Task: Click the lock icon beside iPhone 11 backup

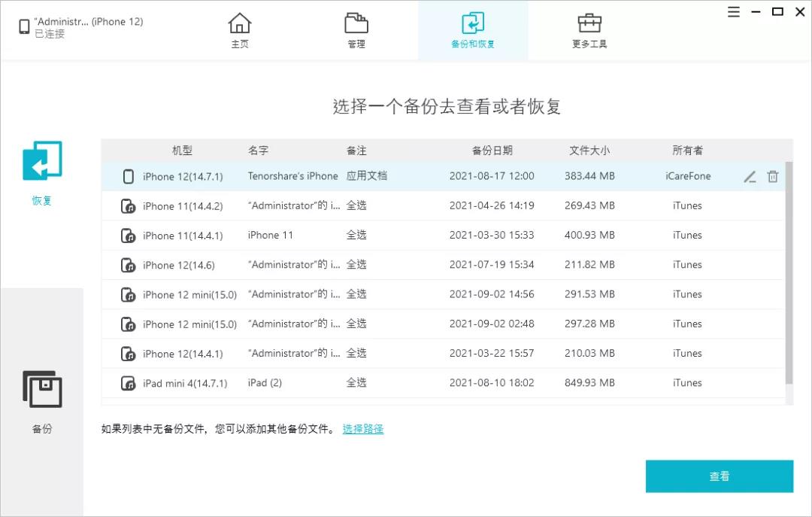Action: point(128,205)
